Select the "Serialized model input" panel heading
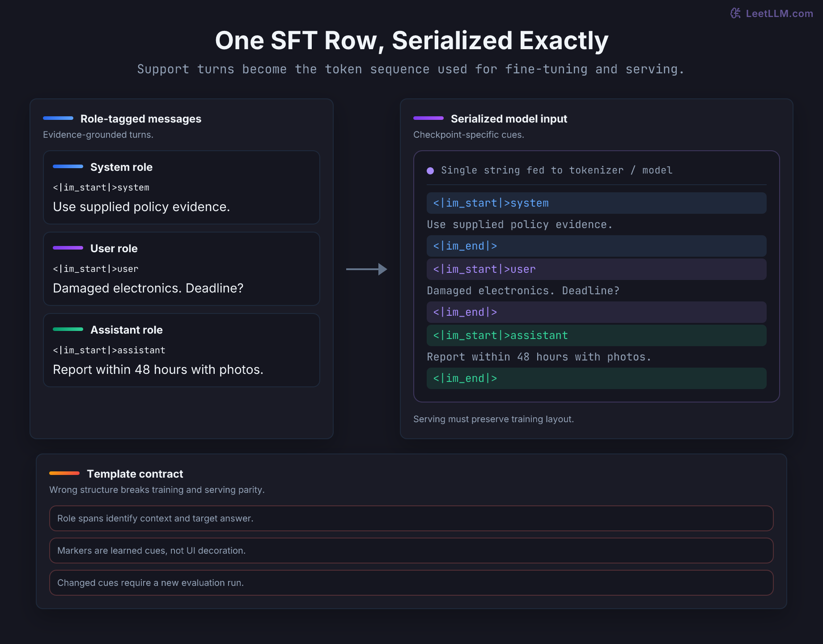Screen dimensions: 823x644 point(509,119)
